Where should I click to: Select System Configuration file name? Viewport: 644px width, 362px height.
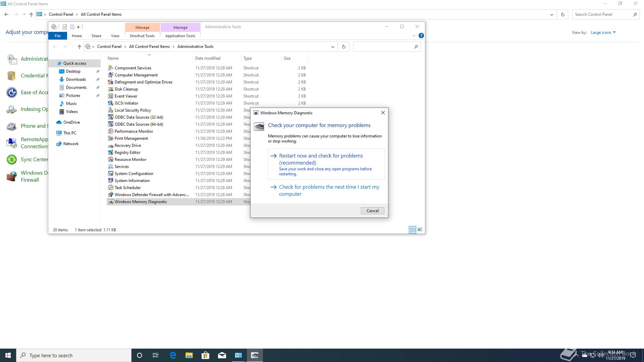click(134, 174)
